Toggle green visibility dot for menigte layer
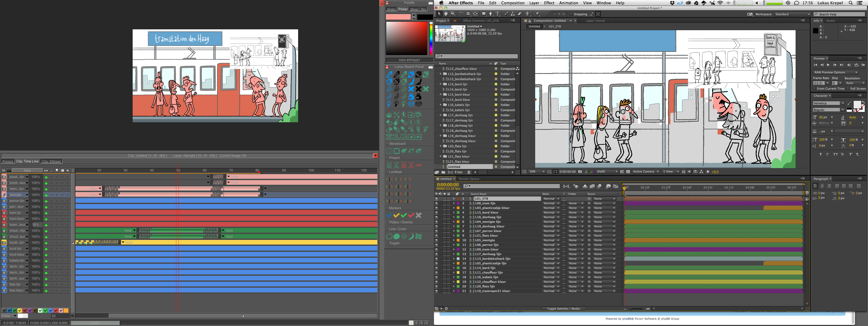 [x=46, y=195]
